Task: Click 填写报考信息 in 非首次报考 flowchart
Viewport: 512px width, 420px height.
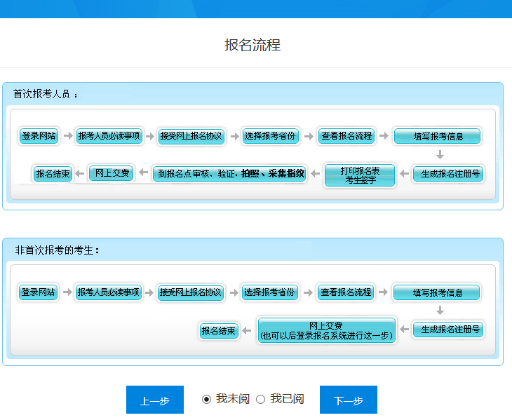Action: [x=436, y=292]
